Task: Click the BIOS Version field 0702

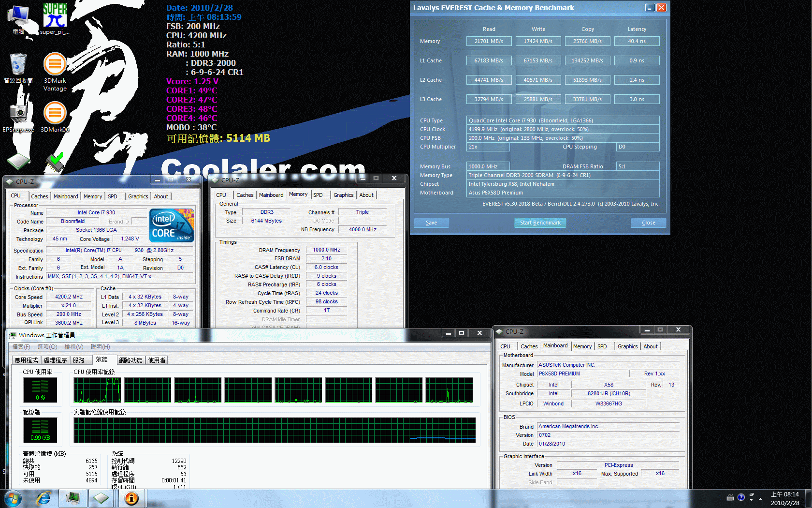Action: coord(608,435)
